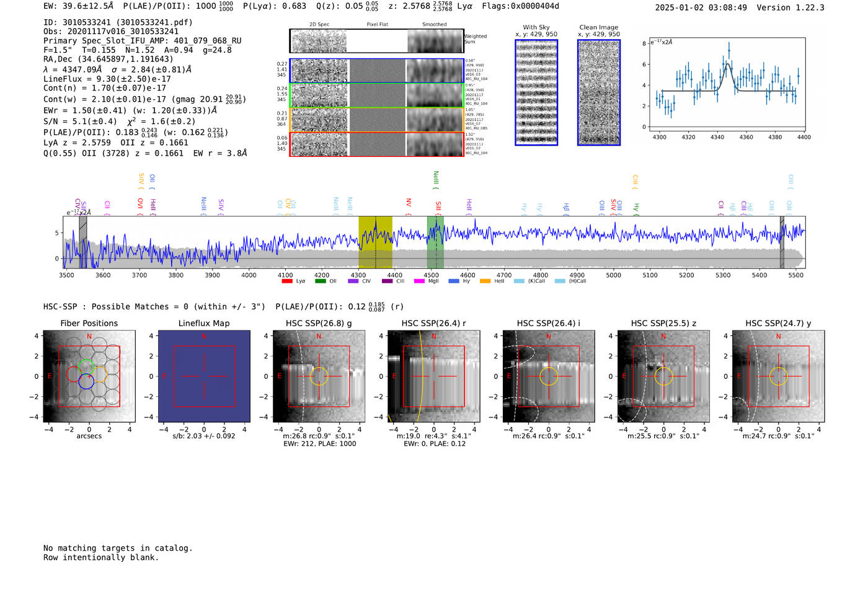The image size is (868, 591).
Task: Open the HSC SSP(26.4) r cutout
Action: [x=434, y=376]
